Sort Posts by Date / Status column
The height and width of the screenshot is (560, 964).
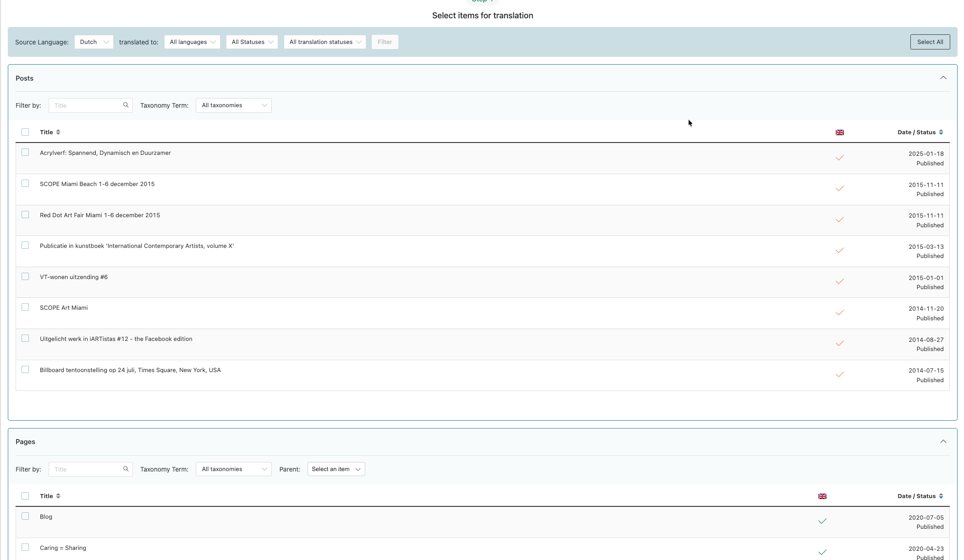941,132
